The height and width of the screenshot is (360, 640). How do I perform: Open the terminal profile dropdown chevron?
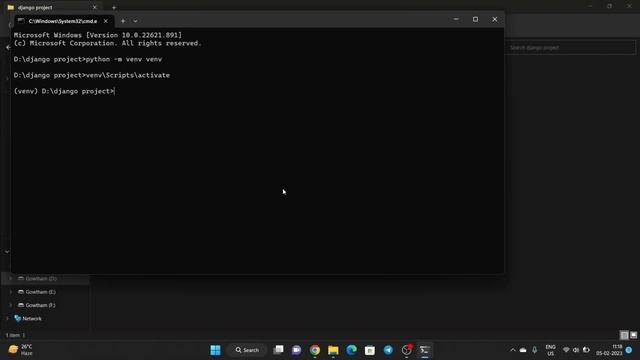pos(135,21)
